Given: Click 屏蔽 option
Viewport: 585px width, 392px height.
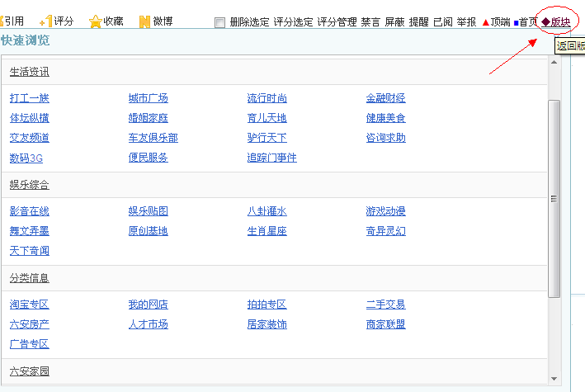Looking at the screenshot, I should pos(394,22).
